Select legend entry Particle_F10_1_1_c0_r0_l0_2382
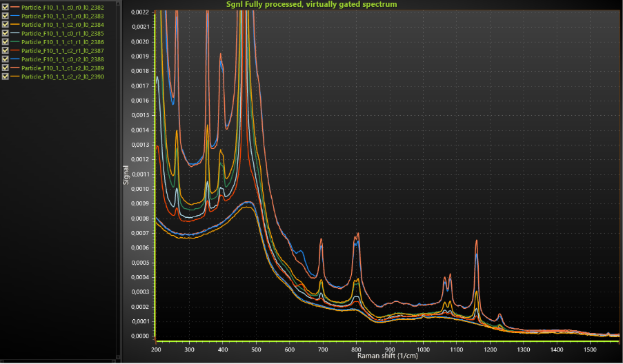This screenshot has width=623, height=364. (x=62, y=8)
